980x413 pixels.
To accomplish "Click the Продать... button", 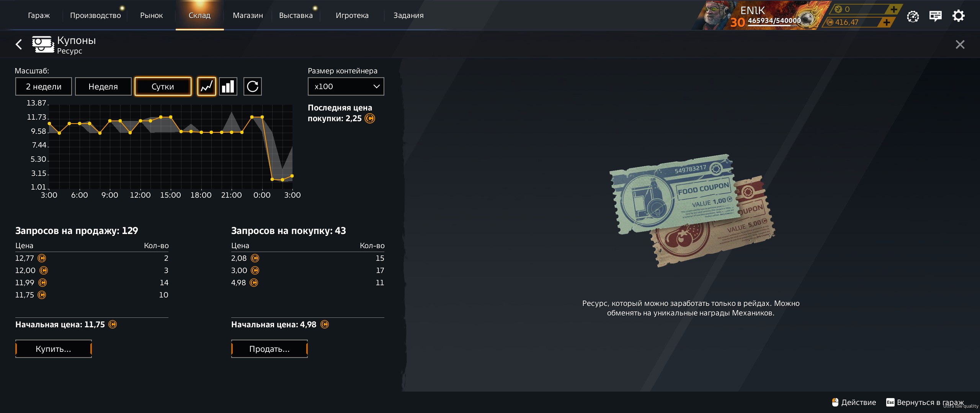I will point(269,349).
